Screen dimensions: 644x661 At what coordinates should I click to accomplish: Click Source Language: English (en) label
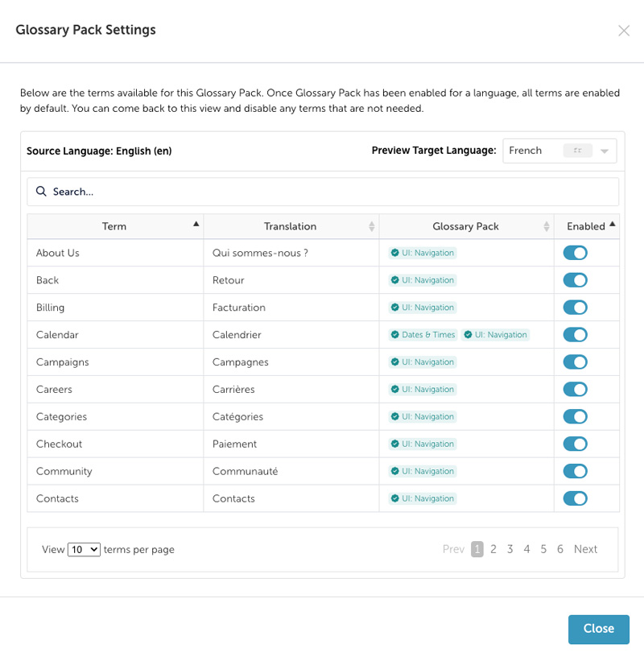[x=99, y=151]
